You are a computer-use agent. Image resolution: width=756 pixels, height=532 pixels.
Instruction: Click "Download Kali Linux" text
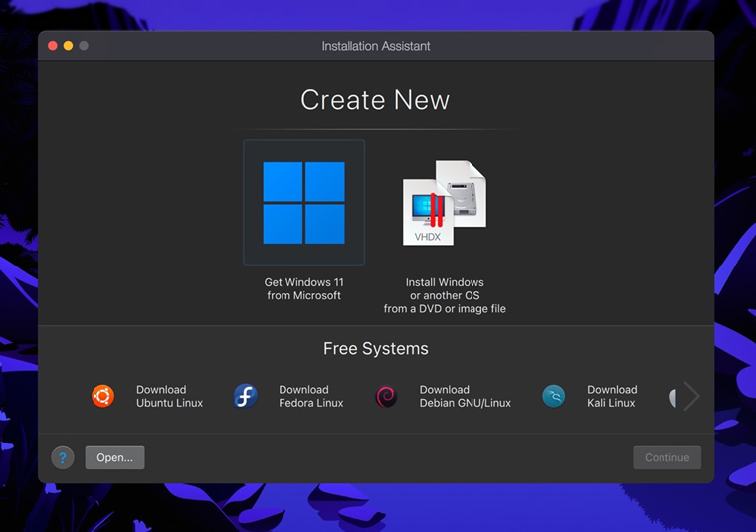click(612, 396)
